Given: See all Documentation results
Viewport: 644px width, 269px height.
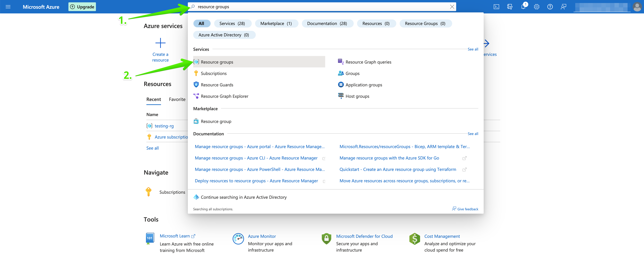Looking at the screenshot, I should pyautogui.click(x=473, y=134).
